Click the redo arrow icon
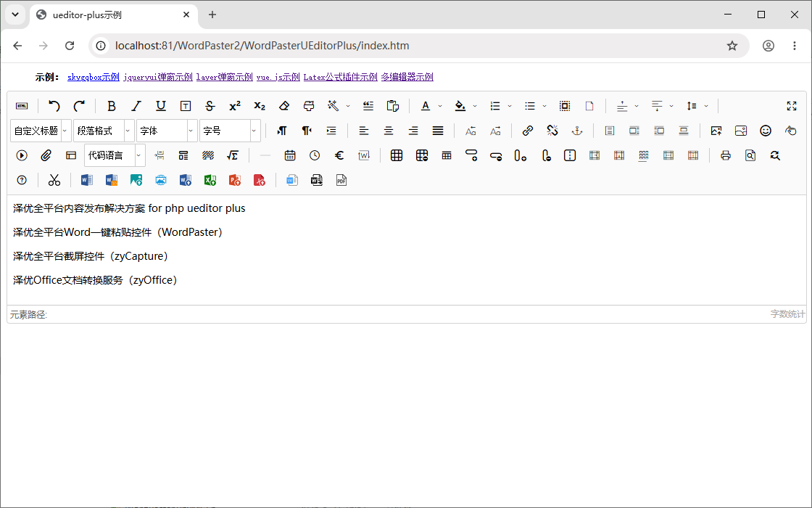Image resolution: width=812 pixels, height=508 pixels. (79, 106)
